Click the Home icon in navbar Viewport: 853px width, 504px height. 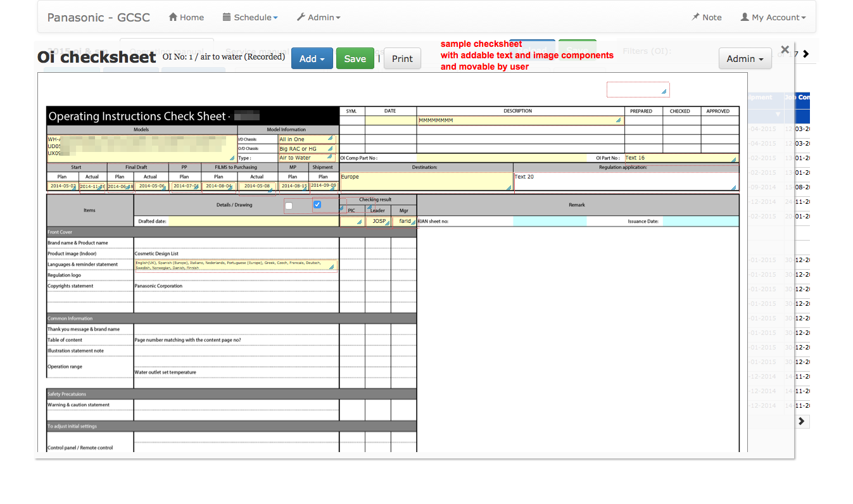pyautogui.click(x=173, y=18)
